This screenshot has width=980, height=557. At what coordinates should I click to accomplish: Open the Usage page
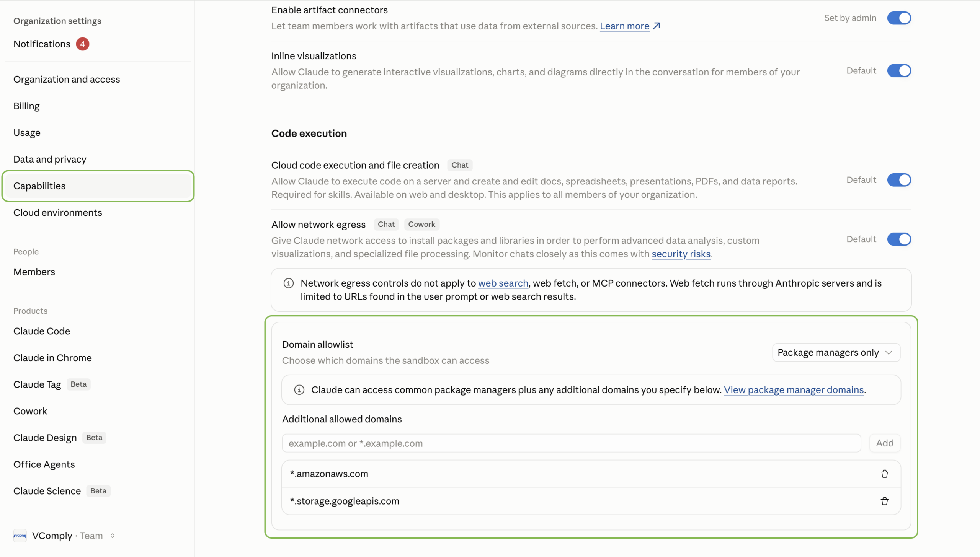(x=98, y=133)
